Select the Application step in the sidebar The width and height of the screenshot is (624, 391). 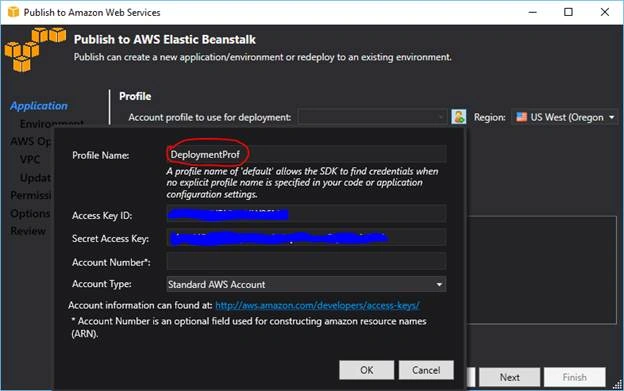point(39,106)
